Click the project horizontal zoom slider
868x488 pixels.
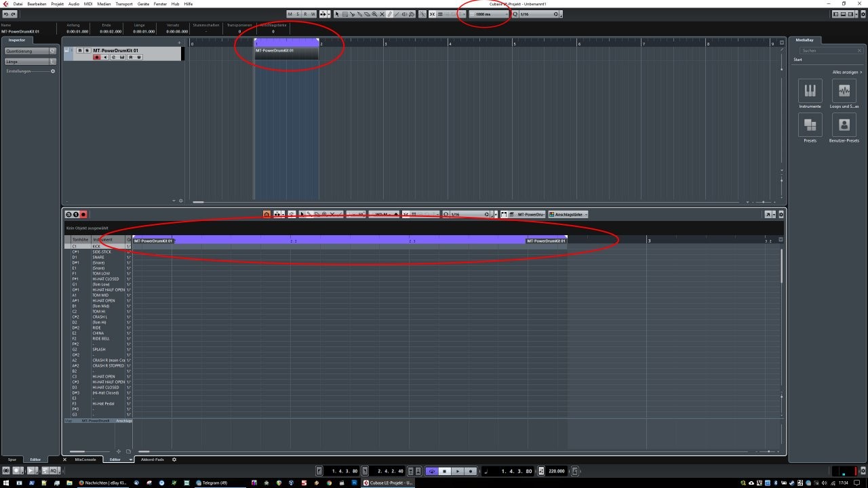763,201
